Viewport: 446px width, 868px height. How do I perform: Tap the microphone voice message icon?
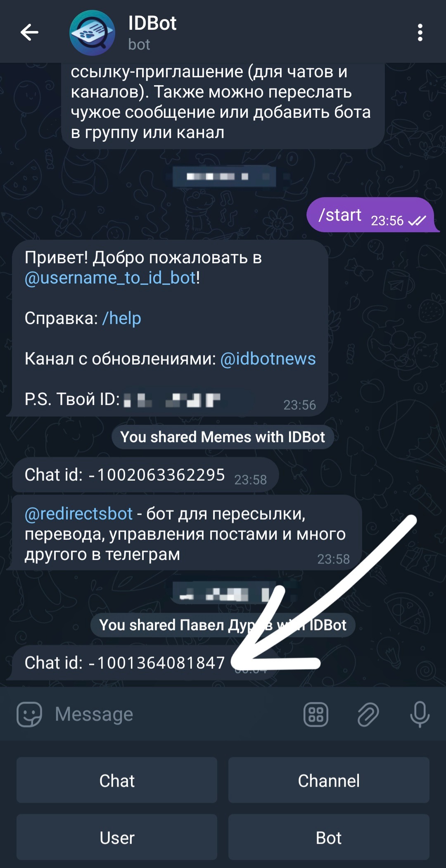(x=420, y=714)
